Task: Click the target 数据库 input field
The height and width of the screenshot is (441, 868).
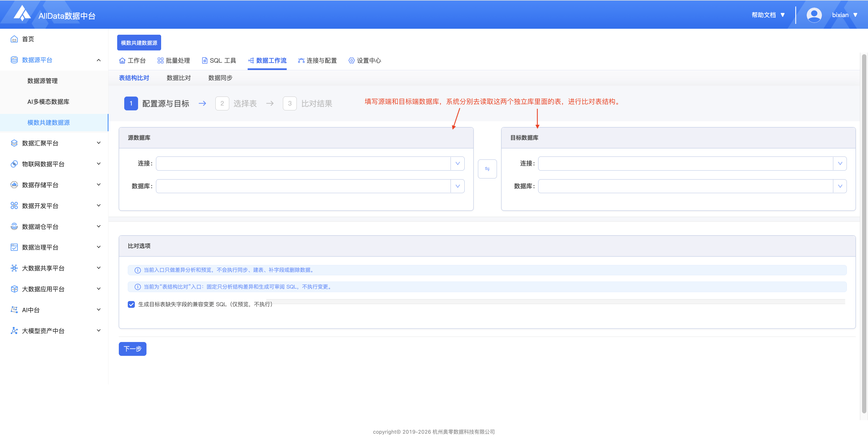Action: [x=685, y=186]
